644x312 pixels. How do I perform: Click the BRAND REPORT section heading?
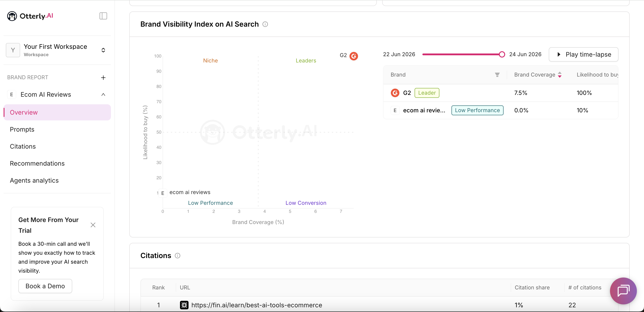pyautogui.click(x=28, y=78)
